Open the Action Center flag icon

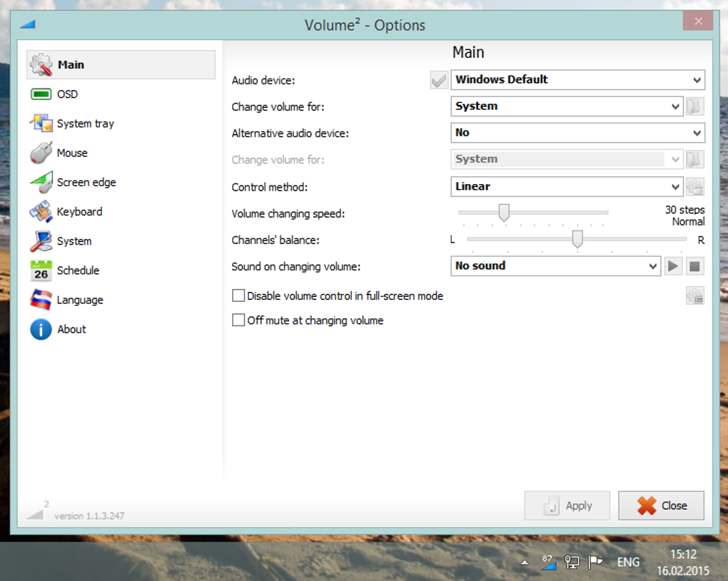pos(595,562)
